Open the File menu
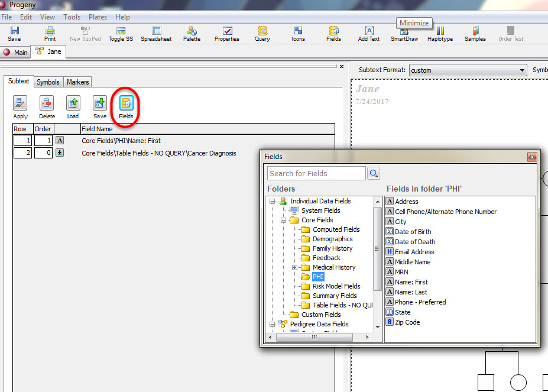The width and height of the screenshot is (548, 392). [x=7, y=17]
